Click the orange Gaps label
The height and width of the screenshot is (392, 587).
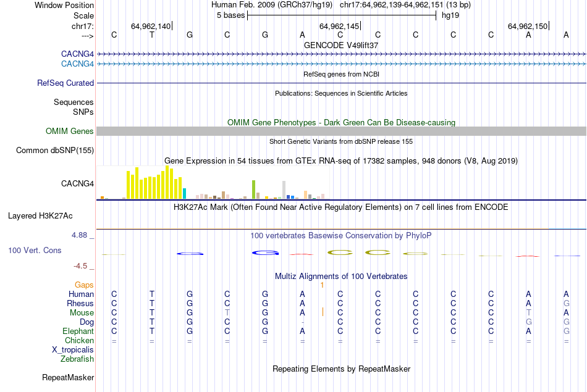pos(84,285)
